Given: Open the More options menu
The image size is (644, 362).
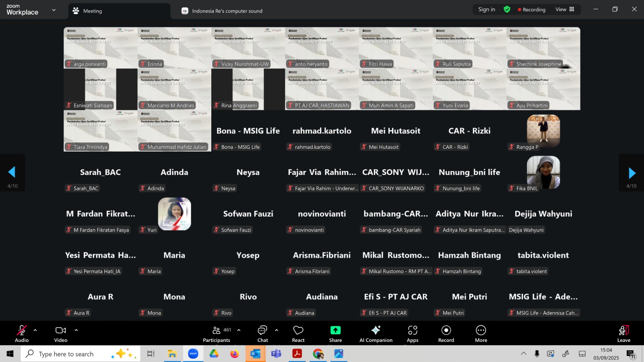Looking at the screenshot, I should point(481,334).
